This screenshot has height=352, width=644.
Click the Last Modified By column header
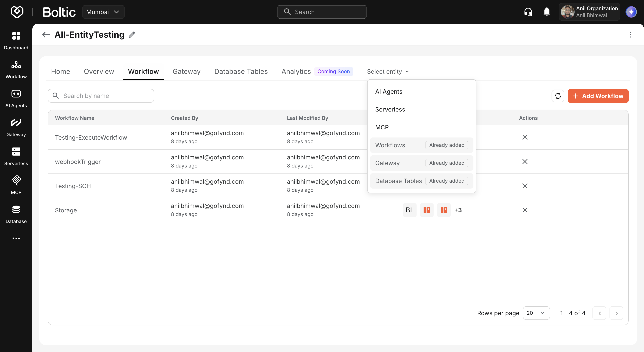tap(308, 118)
